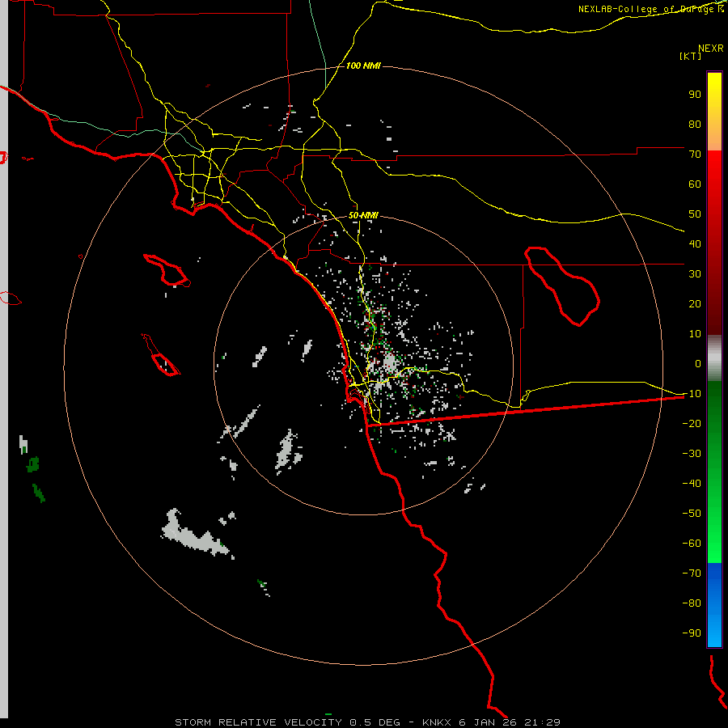The image size is (728, 728).
Task: Select the 70 value on the velocity scale
Action: point(695,154)
